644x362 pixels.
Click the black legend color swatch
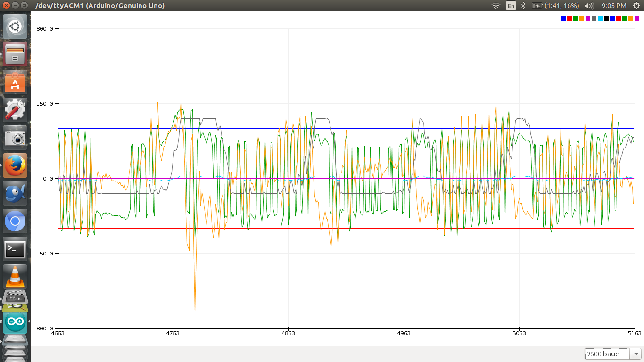click(606, 18)
